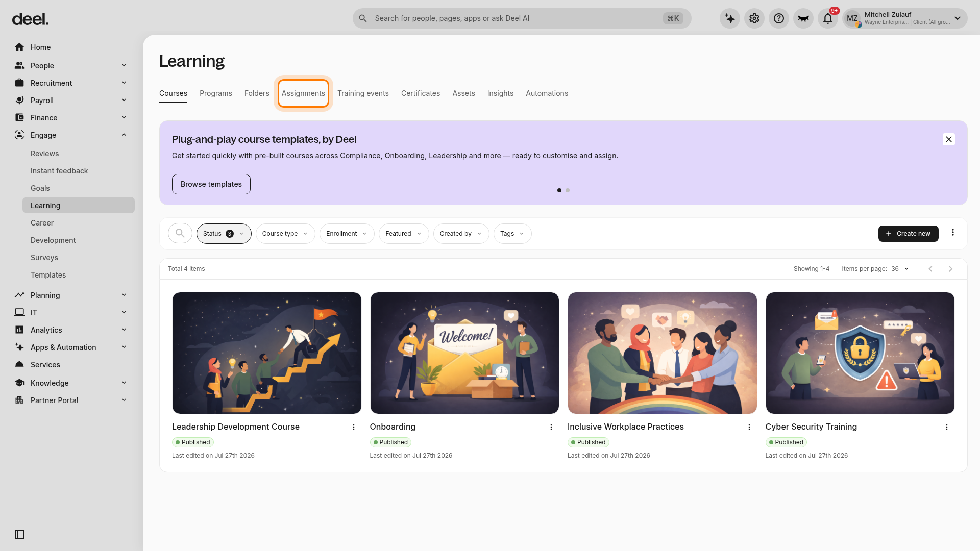The height and width of the screenshot is (551, 980).
Task: Open the Tags filter dropdown
Action: click(512, 234)
